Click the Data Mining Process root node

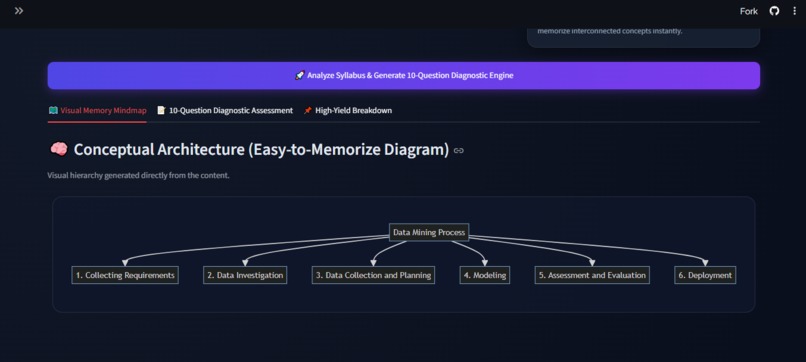[429, 232]
